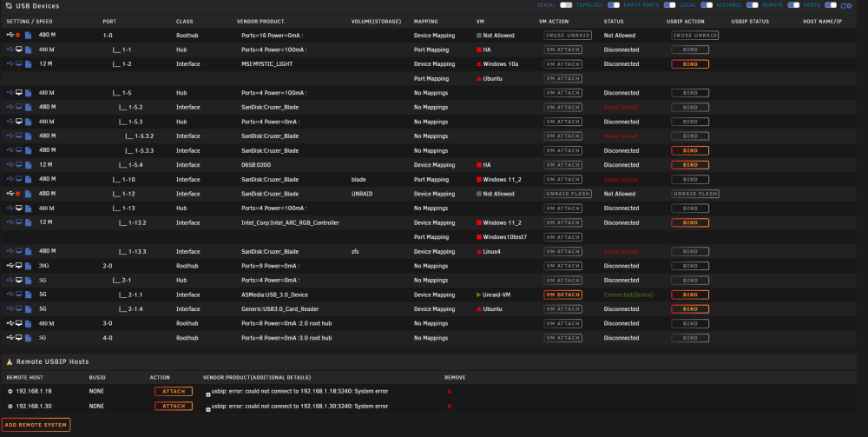Click VM Attach for Windows10test7 port mapping

tap(563, 237)
